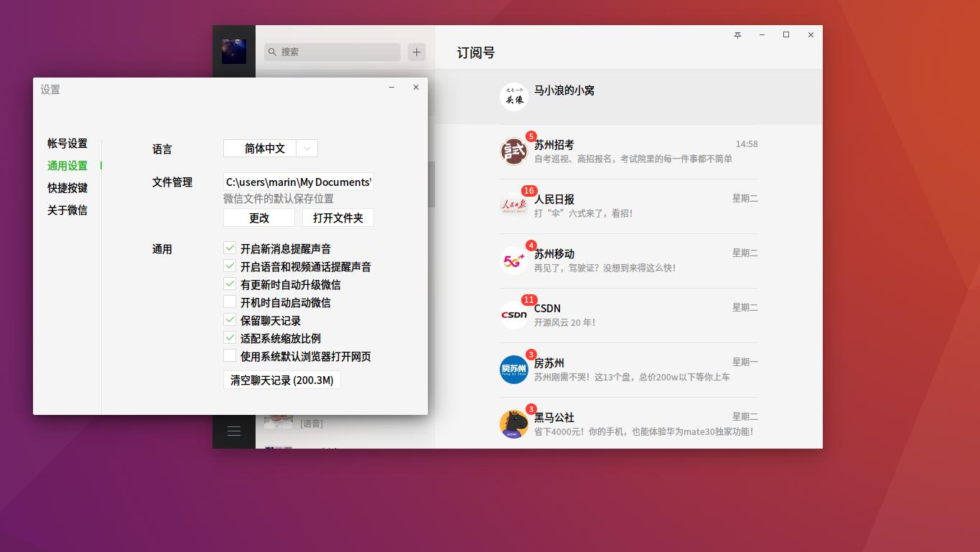Click 清空聊天记录 (200.3M) button
The height and width of the screenshot is (552, 980).
[x=282, y=380]
